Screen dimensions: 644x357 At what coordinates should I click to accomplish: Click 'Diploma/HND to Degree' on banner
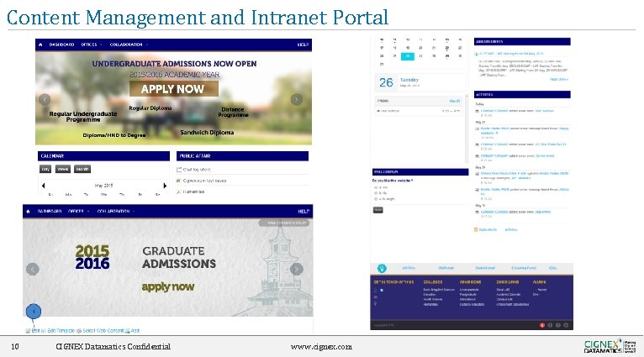(x=114, y=135)
